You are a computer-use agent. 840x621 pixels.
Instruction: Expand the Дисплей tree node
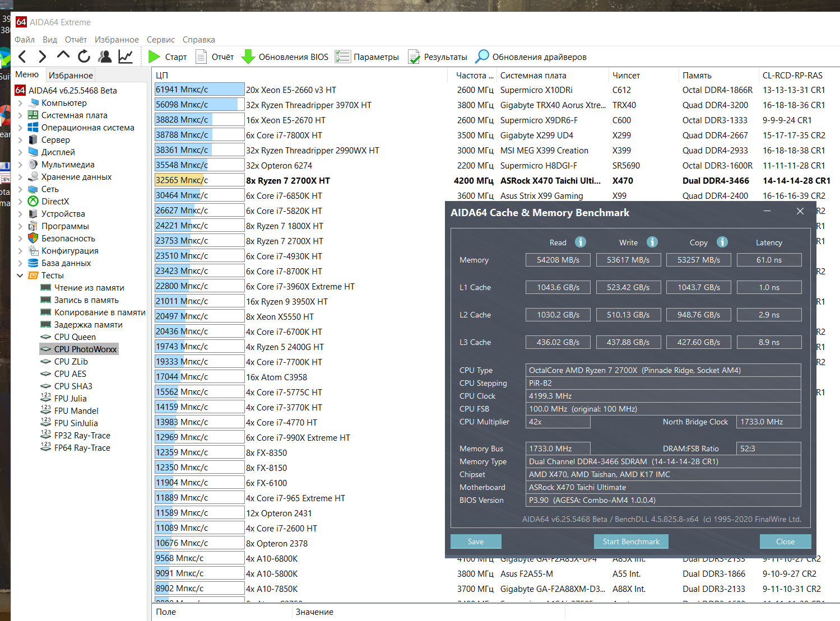point(20,152)
